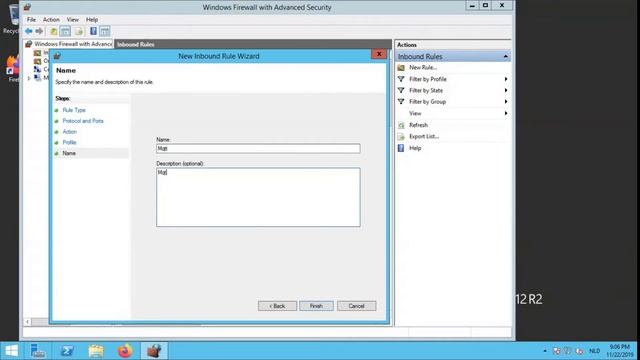The image size is (640, 360).
Task: Expand the Filter by Profile submenu arrow
Action: point(506,79)
